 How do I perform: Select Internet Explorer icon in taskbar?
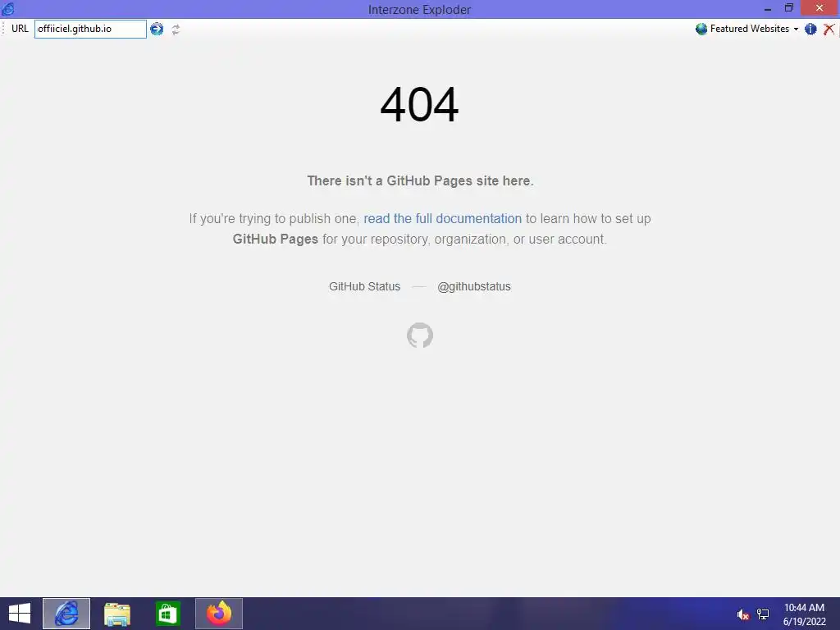point(66,614)
